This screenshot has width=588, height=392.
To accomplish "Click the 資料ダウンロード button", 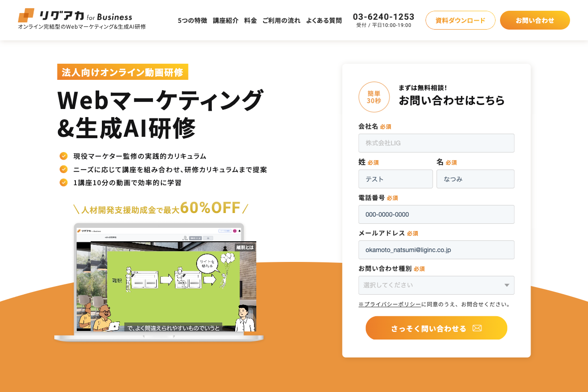I will (461, 20).
